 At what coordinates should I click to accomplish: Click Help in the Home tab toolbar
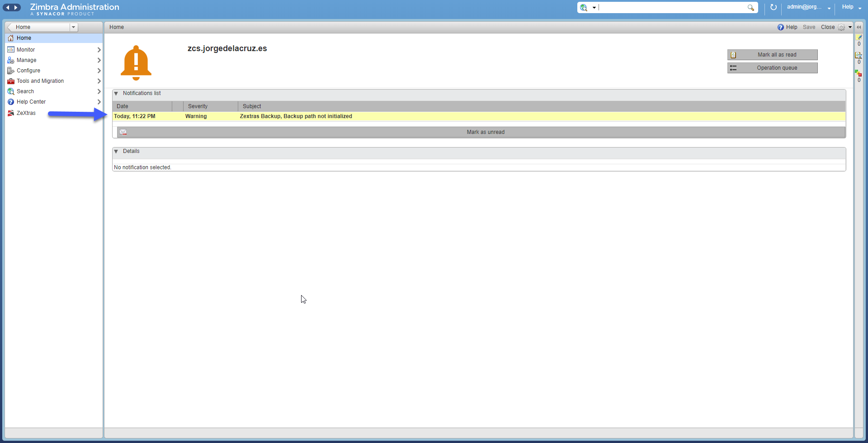tap(788, 27)
